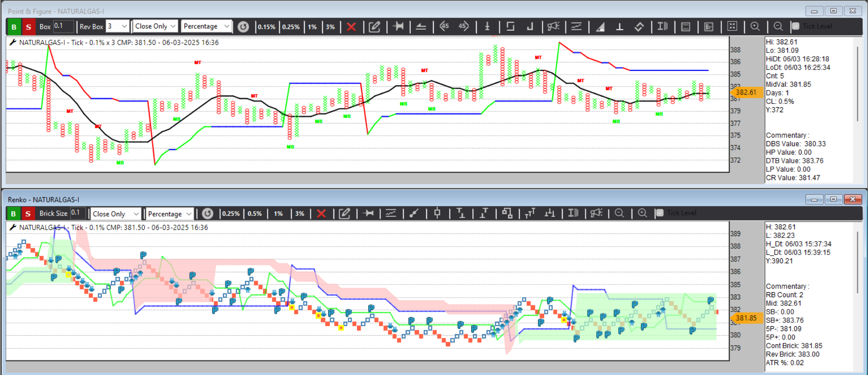
Task: Click the single brick candle icon in Renko toolbar
Action: tap(437, 213)
